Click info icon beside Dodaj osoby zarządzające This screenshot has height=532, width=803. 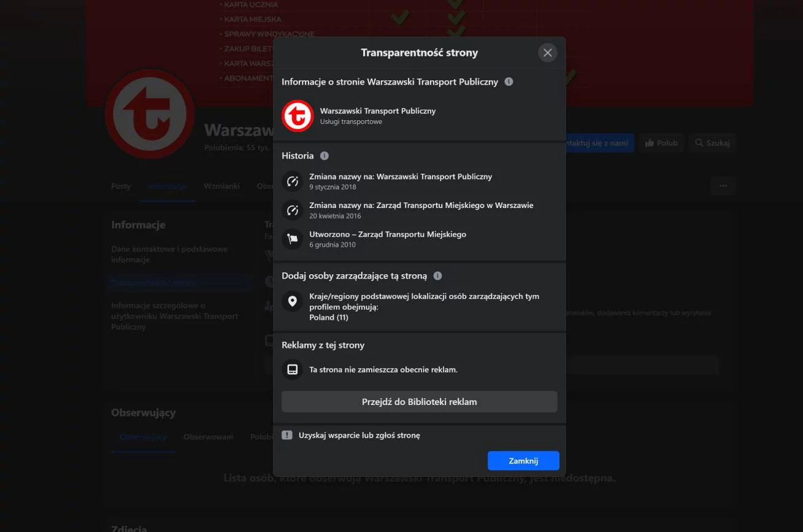tap(437, 276)
